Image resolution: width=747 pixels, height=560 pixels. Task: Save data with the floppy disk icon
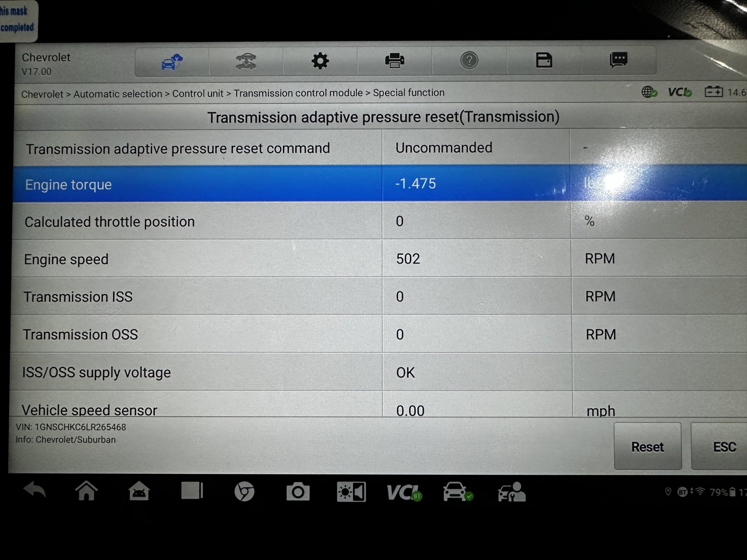(544, 60)
